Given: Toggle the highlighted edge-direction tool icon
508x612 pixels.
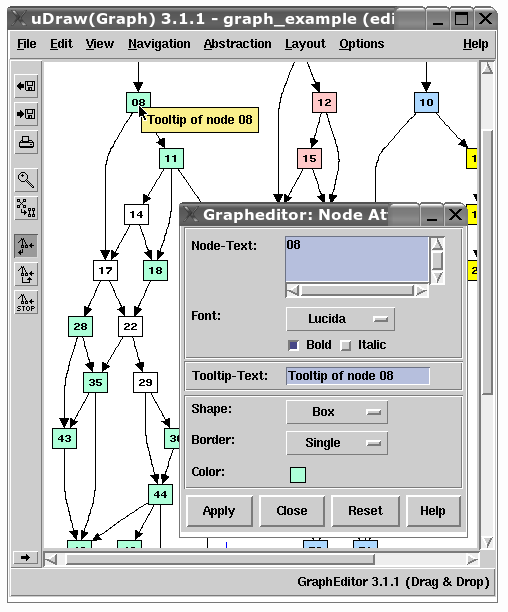Looking at the screenshot, I should [26, 246].
